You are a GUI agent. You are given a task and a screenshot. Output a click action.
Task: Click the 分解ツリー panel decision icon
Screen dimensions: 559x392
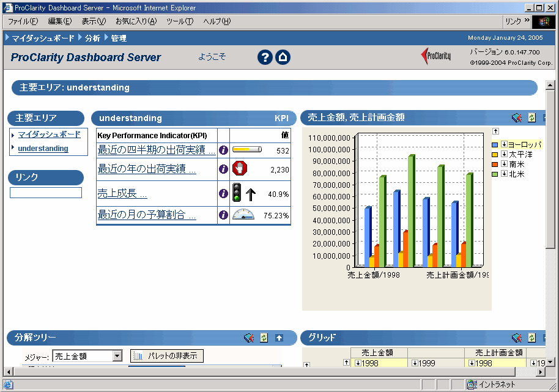pyautogui.click(x=249, y=338)
